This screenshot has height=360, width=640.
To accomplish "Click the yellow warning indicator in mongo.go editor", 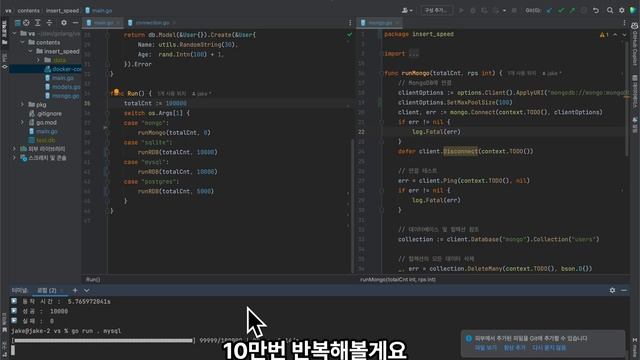I will [604, 35].
